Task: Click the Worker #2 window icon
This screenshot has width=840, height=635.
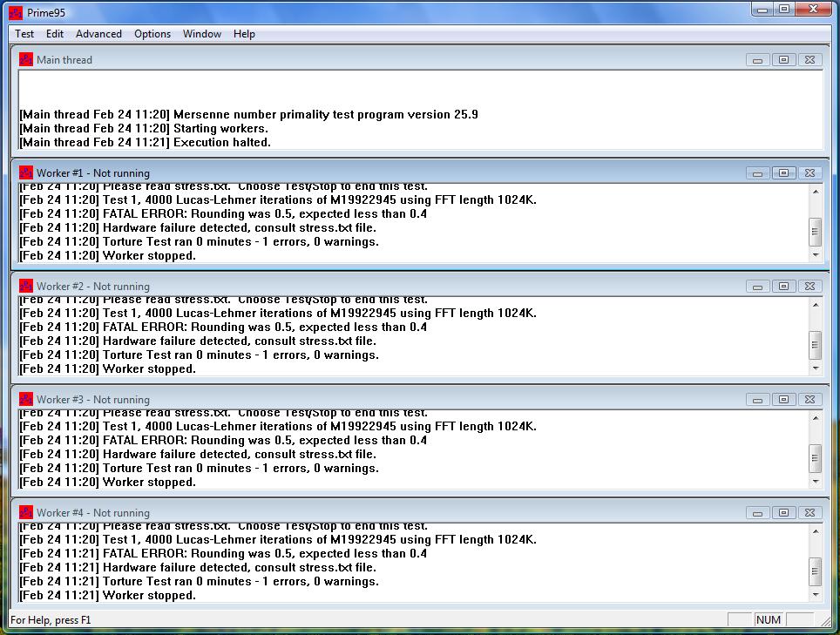Action: click(x=26, y=286)
